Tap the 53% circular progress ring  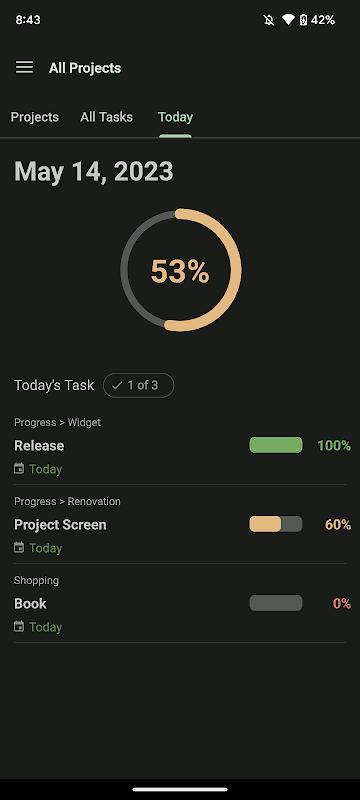coord(181,270)
